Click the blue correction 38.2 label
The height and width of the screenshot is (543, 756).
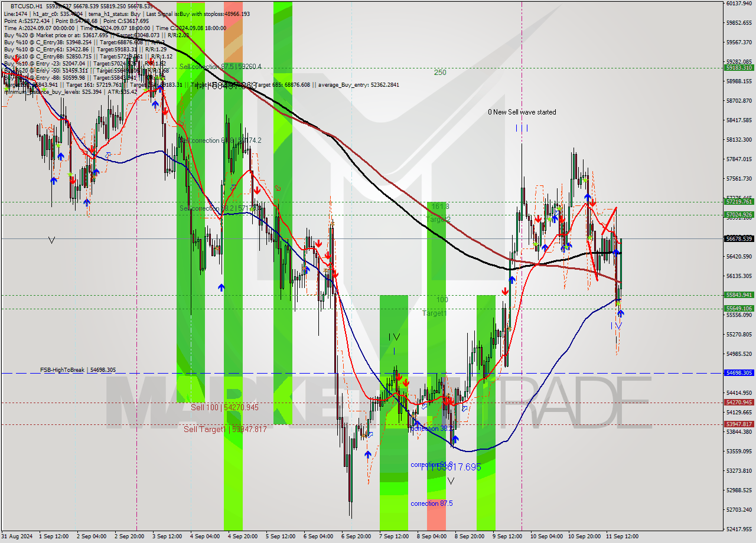pyautogui.click(x=432, y=428)
